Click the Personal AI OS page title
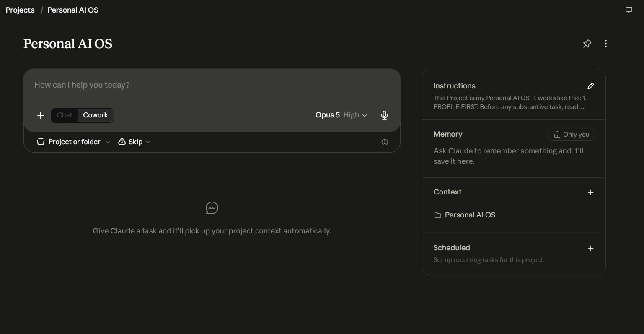Image resolution: width=644 pixels, height=334 pixels. 68,44
